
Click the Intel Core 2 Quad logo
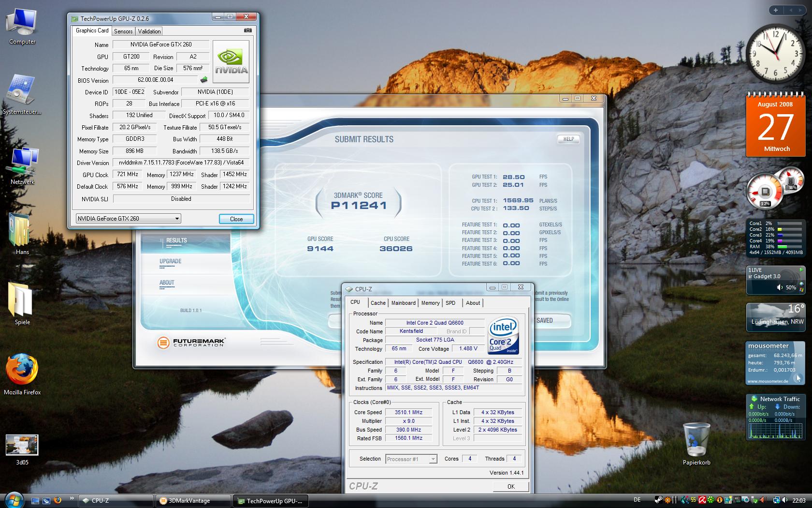point(503,335)
